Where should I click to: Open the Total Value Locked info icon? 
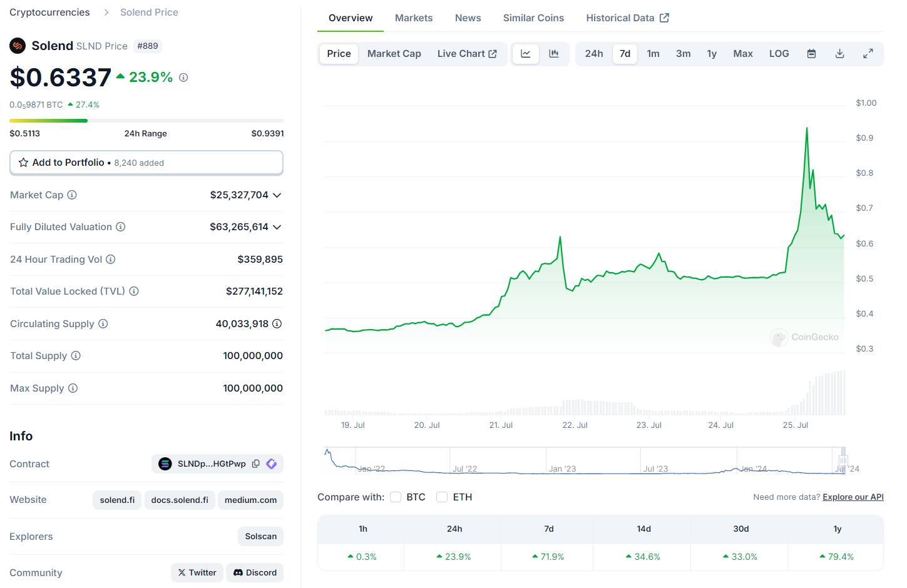pyautogui.click(x=134, y=291)
